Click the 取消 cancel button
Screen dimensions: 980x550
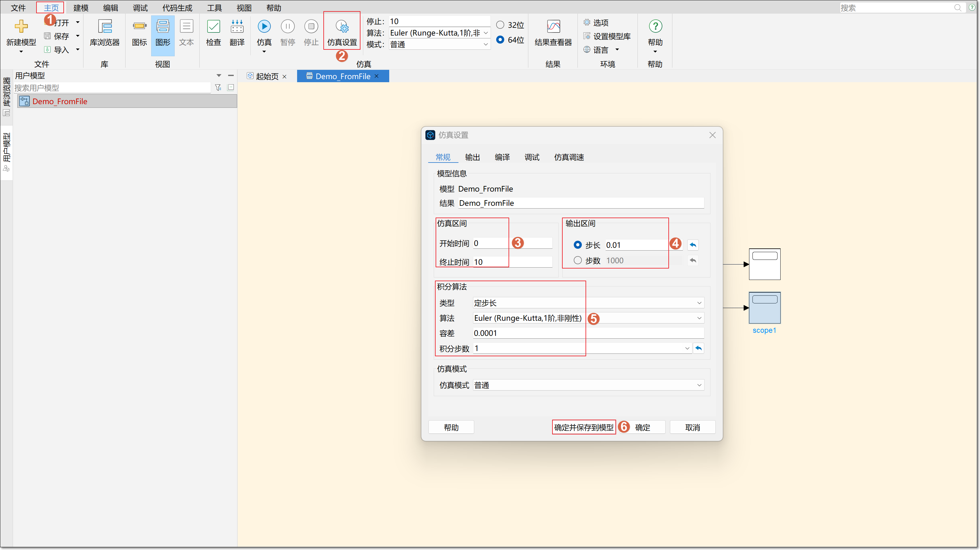pos(692,428)
